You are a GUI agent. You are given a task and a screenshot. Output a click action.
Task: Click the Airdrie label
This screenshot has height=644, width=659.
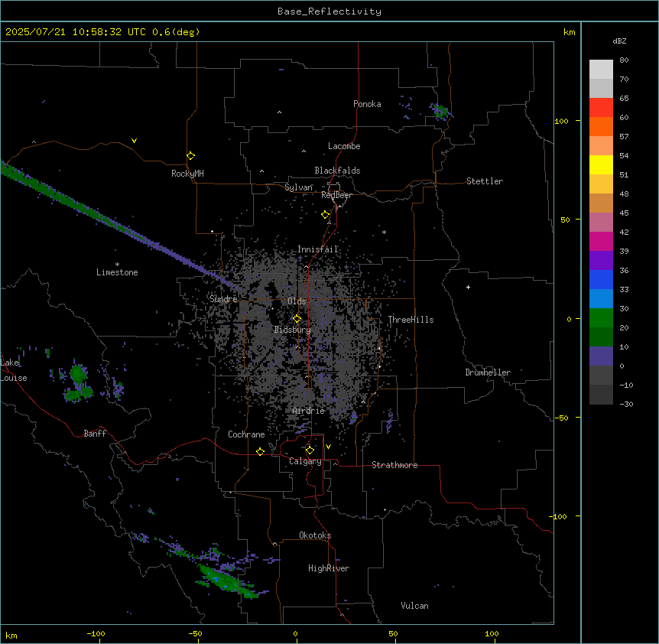(309, 411)
